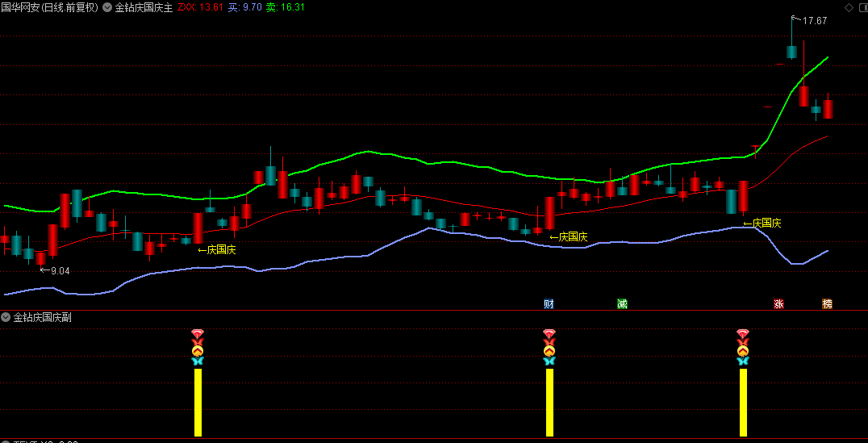
Task: Click the ZXX: 13.61 value
Action: [x=200, y=8]
